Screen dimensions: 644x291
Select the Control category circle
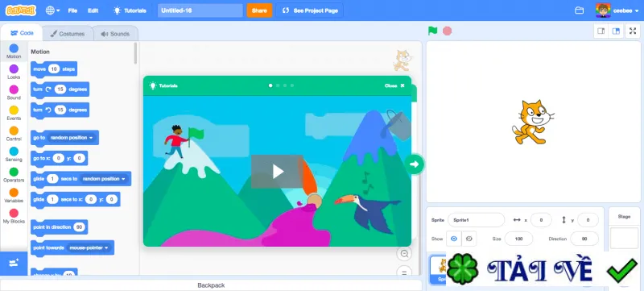coord(14,131)
